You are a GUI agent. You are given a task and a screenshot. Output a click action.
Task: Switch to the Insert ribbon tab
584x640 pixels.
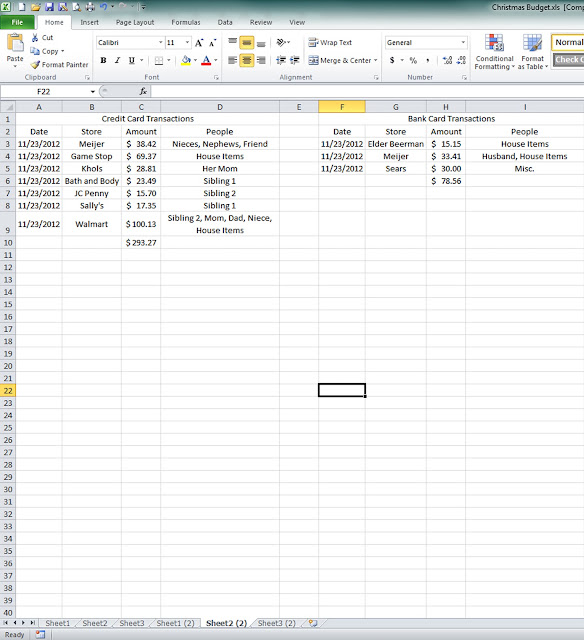[89, 22]
